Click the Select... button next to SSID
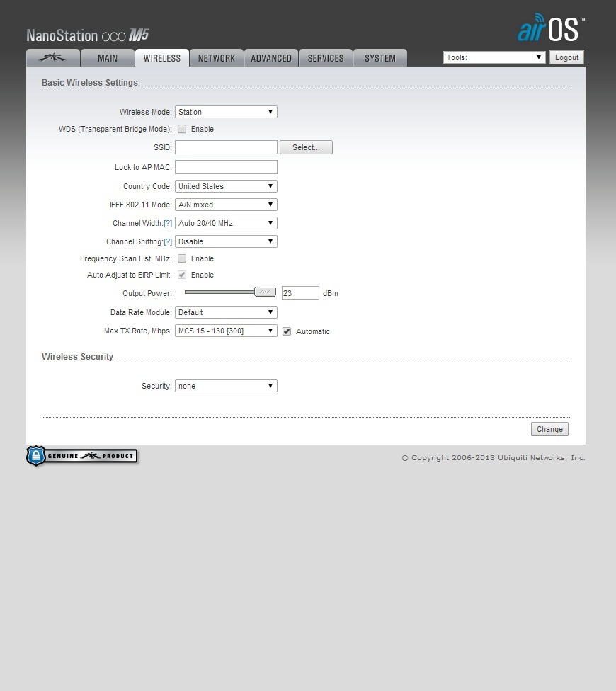This screenshot has height=691, width=616. [x=307, y=147]
